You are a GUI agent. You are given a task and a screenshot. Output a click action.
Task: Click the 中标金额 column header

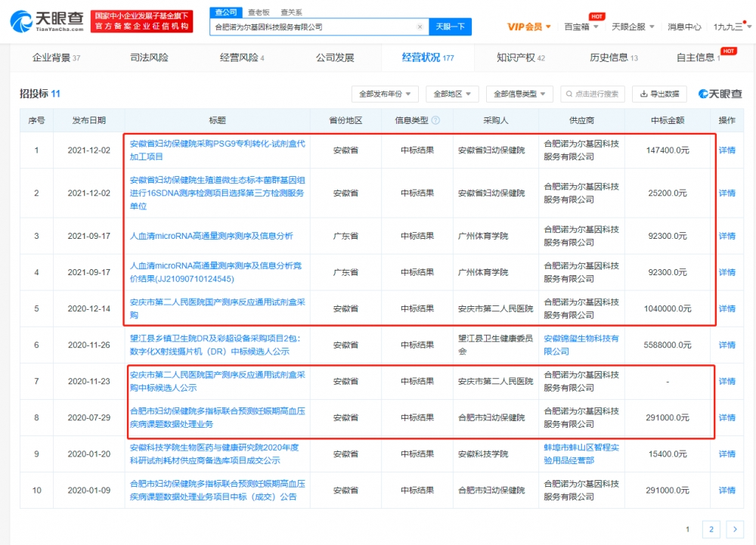(668, 120)
